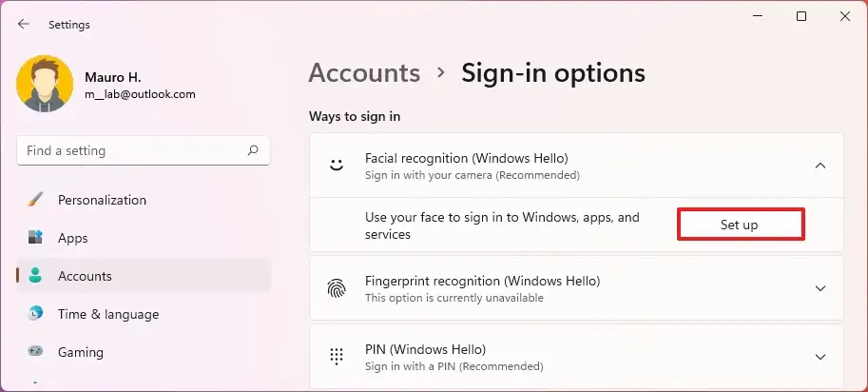Viewport: 868px width, 392px height.
Task: Click the facial recognition smiley icon
Action: click(337, 165)
